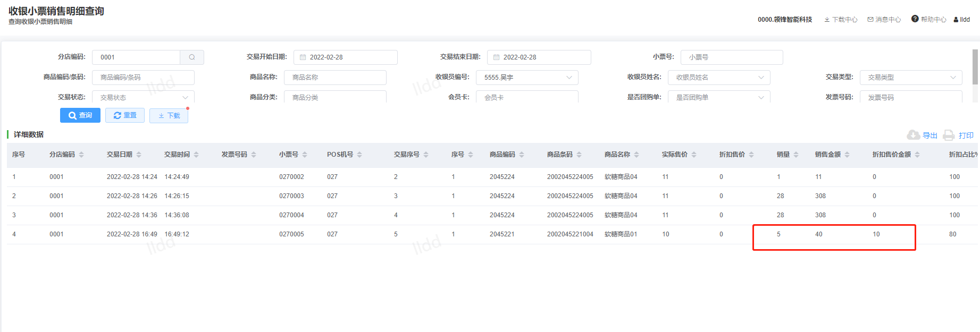Click the filter panel vertical scrollbar
The image size is (980, 332).
click(x=975, y=67)
